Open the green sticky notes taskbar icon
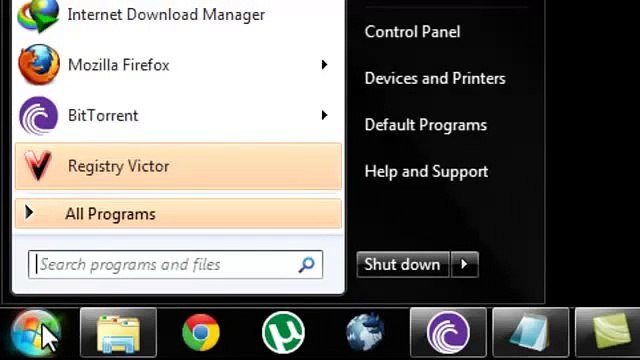Screen dimensions: 640x360 [608, 333]
